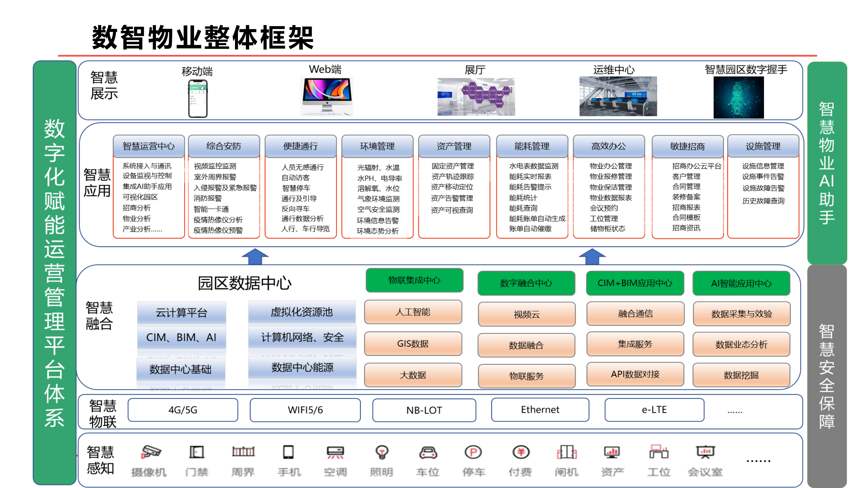Select the 停车 parking icon
This screenshot has height=488, width=868.
(x=474, y=452)
